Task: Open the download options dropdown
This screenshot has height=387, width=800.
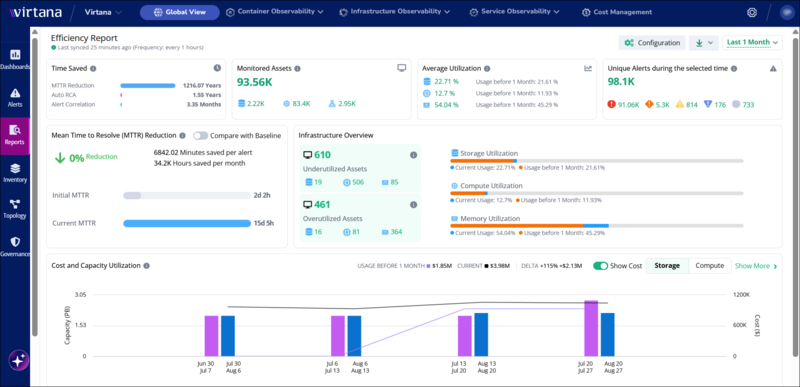Action: (x=704, y=43)
